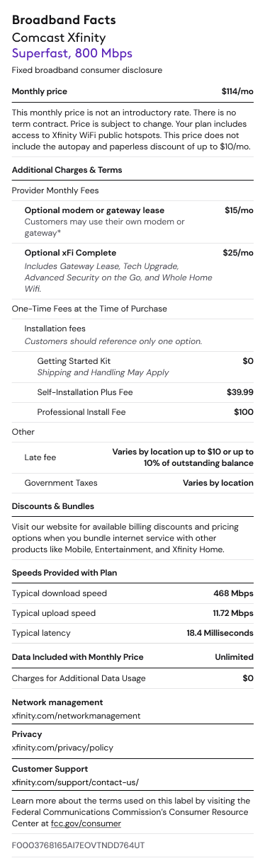This screenshot has height=868, width=265.
Task: Select the Self-Installation Plus Fee $39.99 amount
Action: coord(239,392)
